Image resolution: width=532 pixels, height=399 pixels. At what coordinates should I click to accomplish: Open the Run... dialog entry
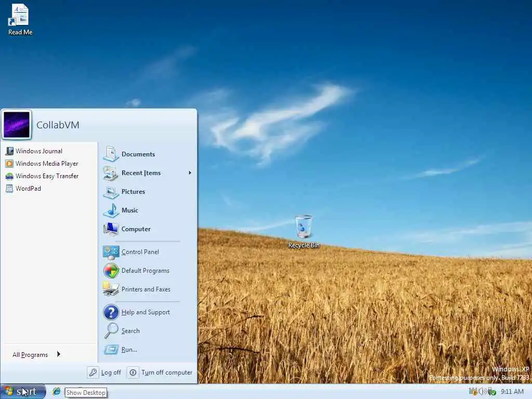coord(147,350)
